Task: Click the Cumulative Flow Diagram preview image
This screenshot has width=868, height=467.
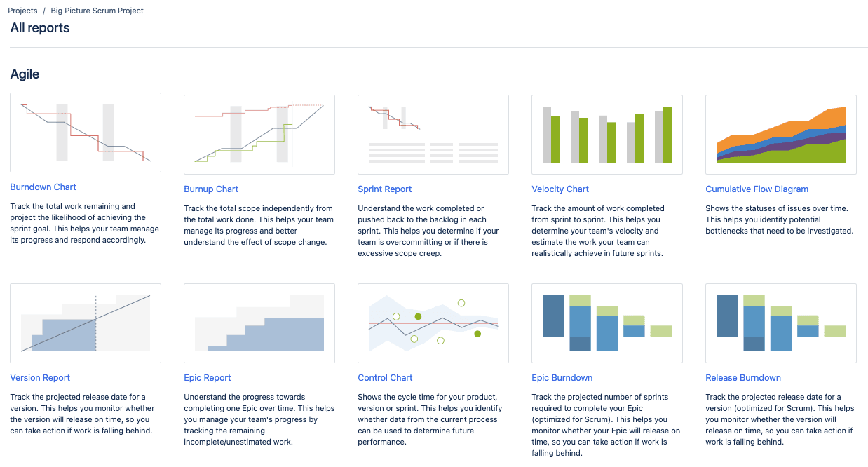Action: [x=780, y=134]
